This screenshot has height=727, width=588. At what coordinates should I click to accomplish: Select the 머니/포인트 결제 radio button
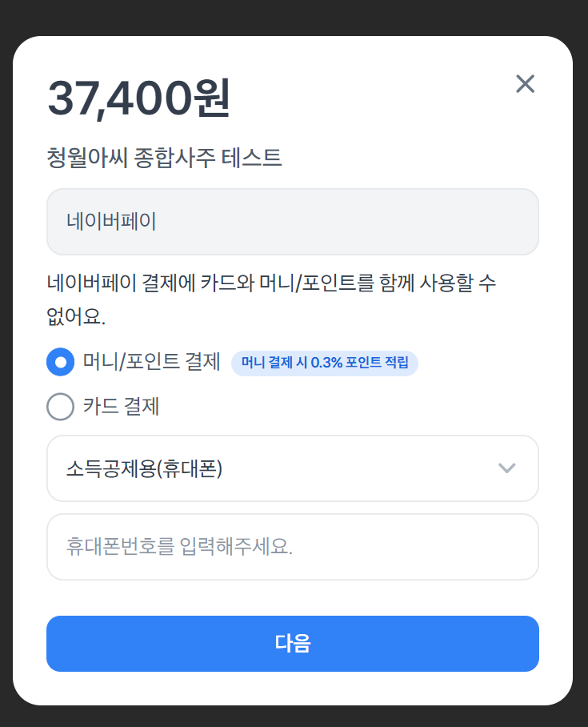tap(60, 362)
